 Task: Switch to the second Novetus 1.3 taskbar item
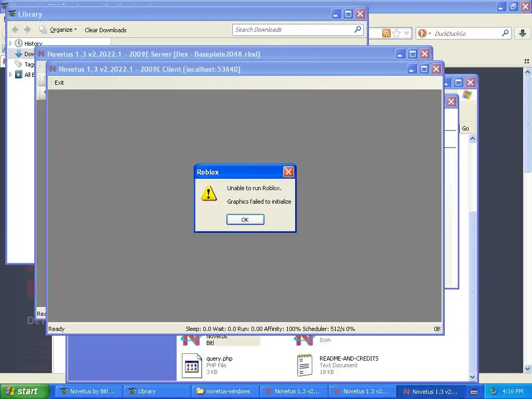(362, 392)
